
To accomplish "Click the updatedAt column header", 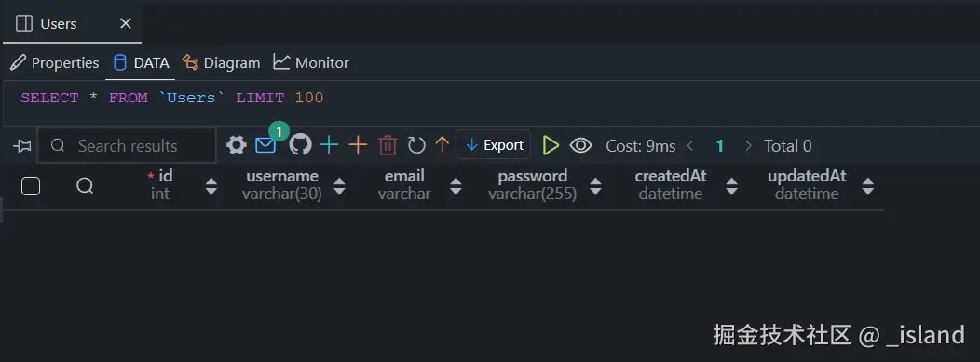I will click(807, 185).
